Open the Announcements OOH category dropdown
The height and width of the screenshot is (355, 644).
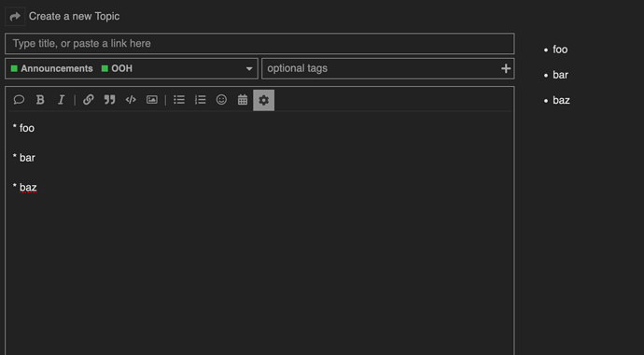point(132,68)
